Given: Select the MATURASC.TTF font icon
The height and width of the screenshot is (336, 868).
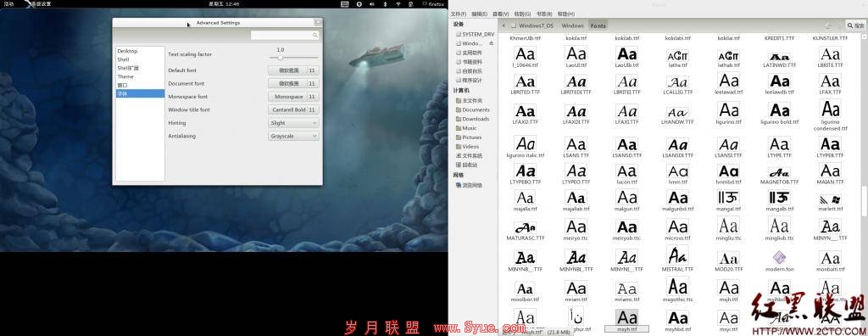Looking at the screenshot, I should (525, 227).
